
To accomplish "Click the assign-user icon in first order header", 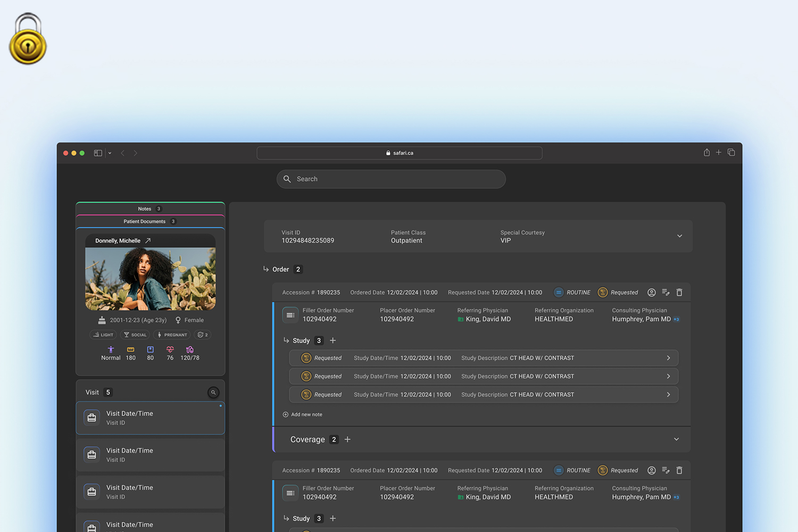I will point(652,293).
